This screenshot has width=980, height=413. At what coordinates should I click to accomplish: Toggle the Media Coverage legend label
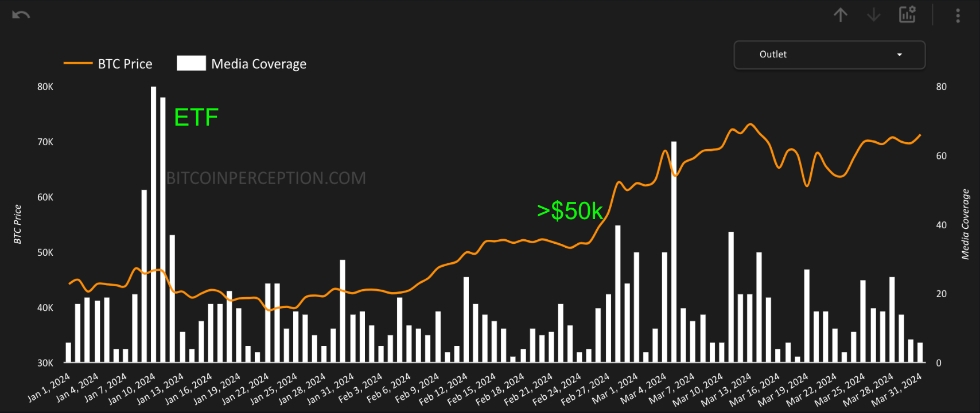[259, 64]
